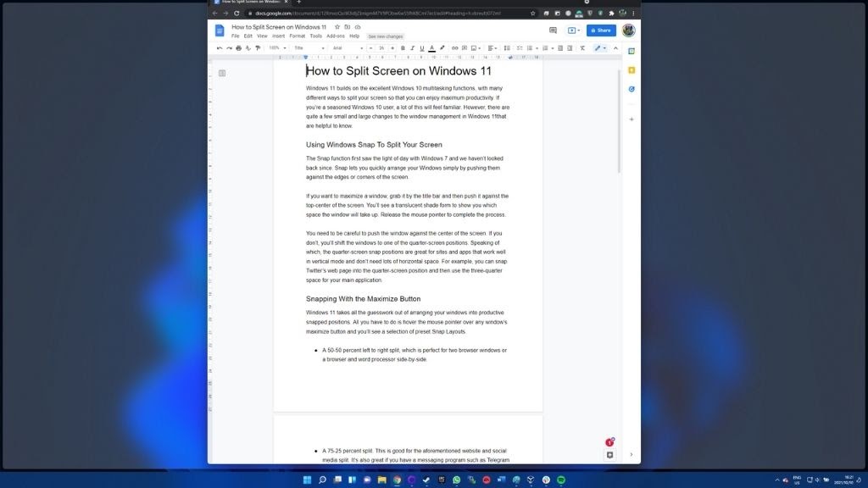Open taskbar Search
Viewport: 868px width, 488px height.
322,480
